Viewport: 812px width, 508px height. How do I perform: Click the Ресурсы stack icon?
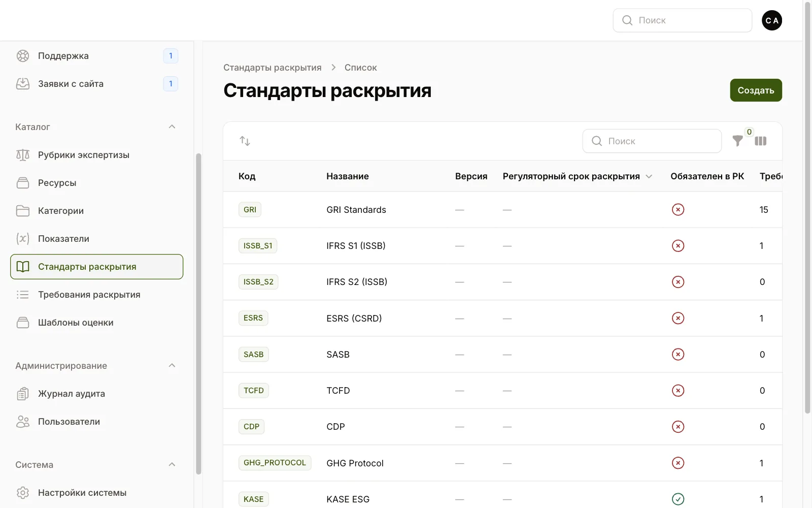coord(23,183)
